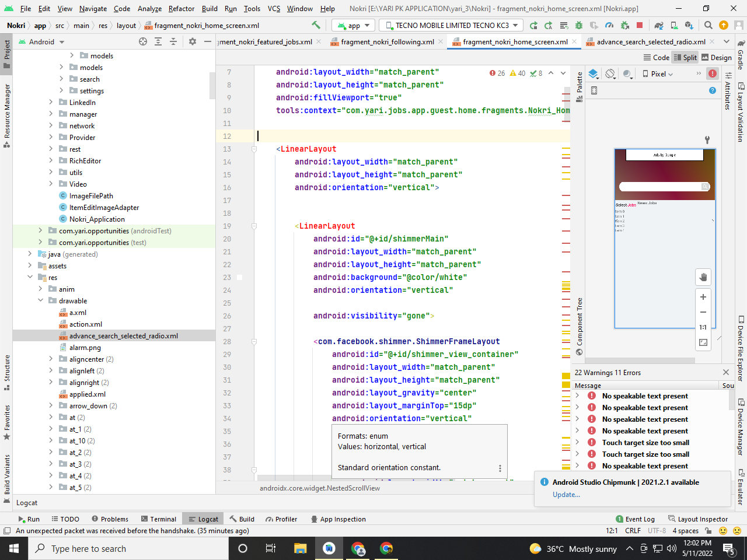
Task: Open the VCS menu
Action: (274, 8)
